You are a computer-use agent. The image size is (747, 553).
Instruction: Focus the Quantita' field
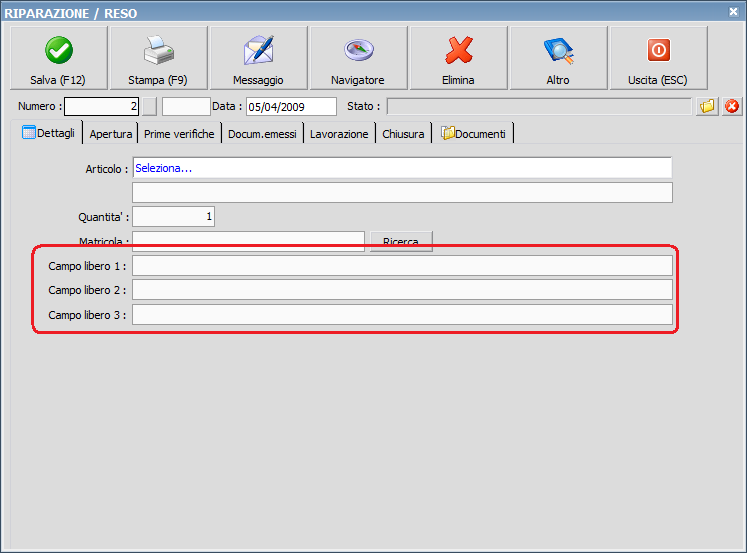173,217
